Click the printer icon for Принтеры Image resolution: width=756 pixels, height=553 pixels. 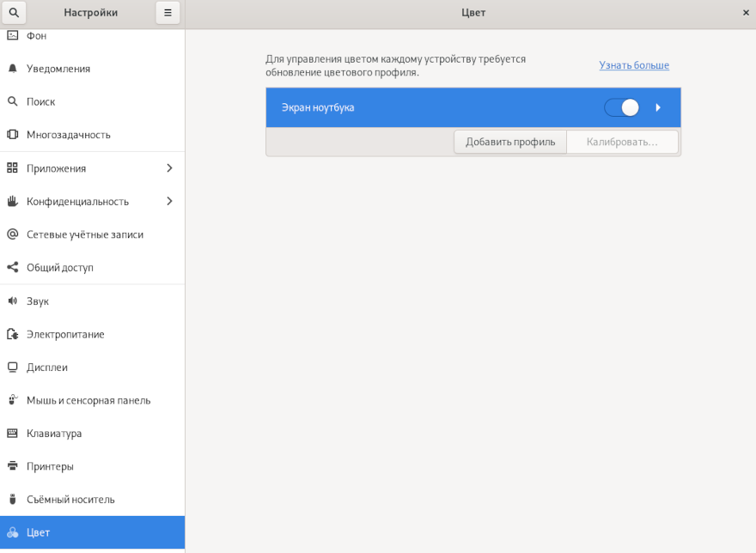click(12, 466)
